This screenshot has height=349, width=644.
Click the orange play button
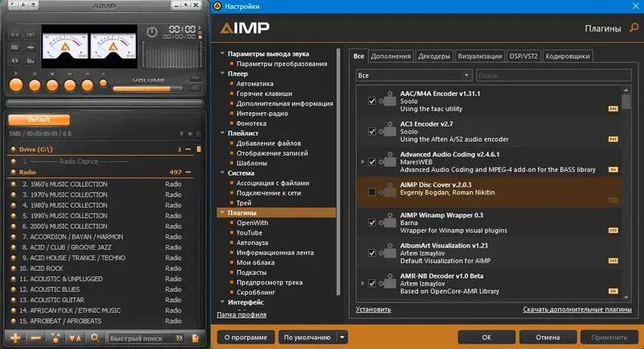[x=16, y=85]
